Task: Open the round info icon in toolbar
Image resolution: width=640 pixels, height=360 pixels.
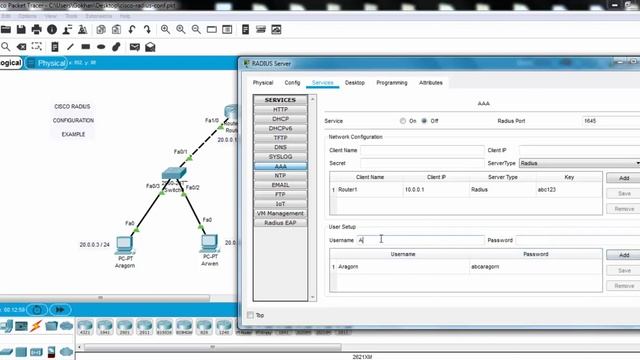Action: pyautogui.click(x=52, y=29)
